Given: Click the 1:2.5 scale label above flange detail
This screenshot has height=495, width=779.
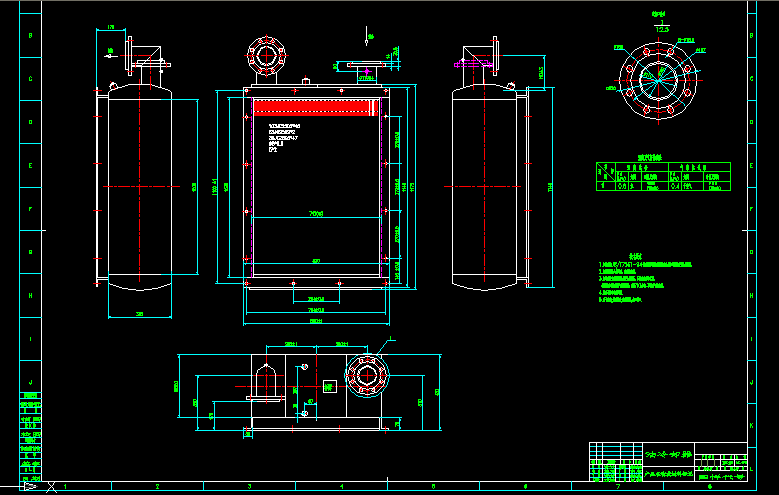Looking at the screenshot, I should pos(661,30).
